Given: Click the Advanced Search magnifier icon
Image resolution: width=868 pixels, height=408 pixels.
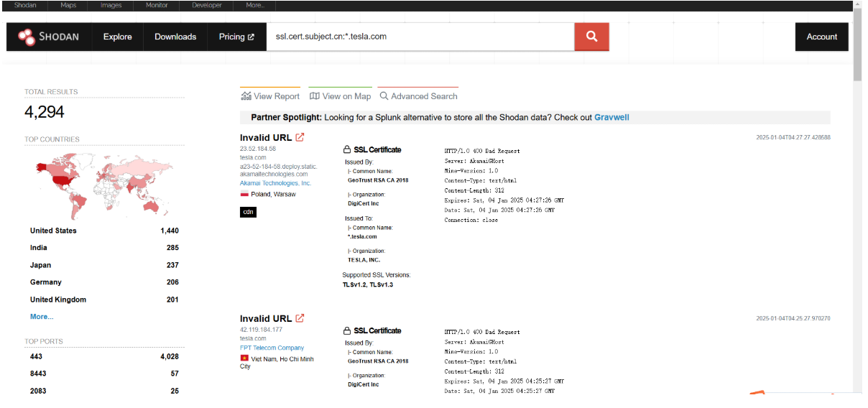Looking at the screenshot, I should (384, 96).
